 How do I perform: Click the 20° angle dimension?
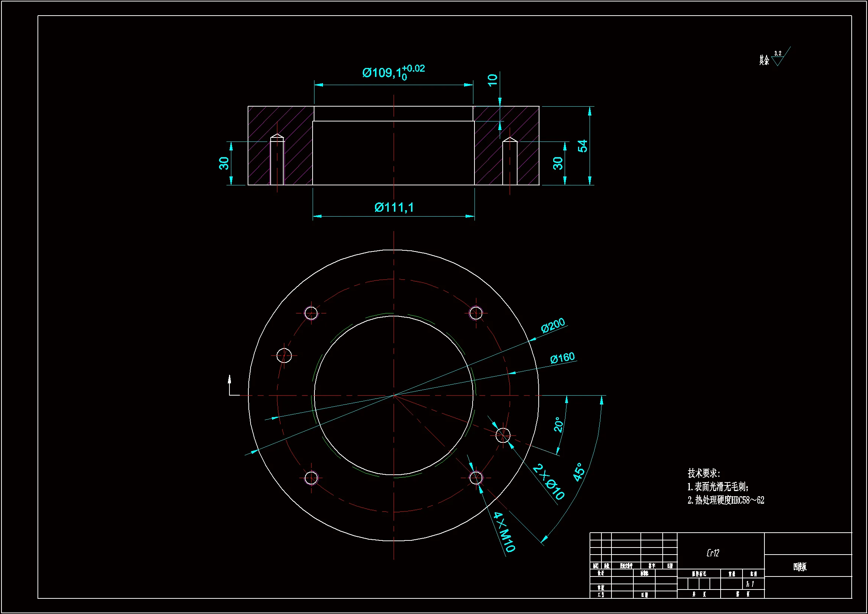tap(558, 425)
